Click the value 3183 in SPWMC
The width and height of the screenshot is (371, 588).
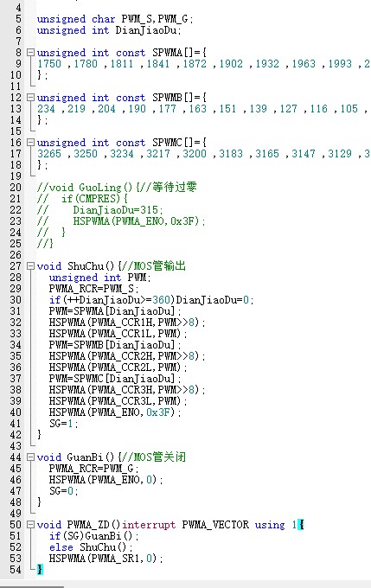pos(231,154)
